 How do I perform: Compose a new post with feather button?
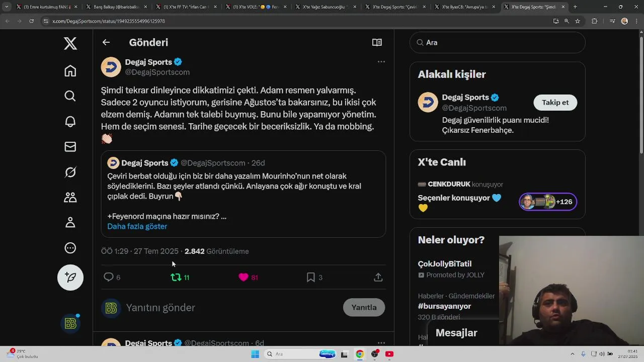70,278
